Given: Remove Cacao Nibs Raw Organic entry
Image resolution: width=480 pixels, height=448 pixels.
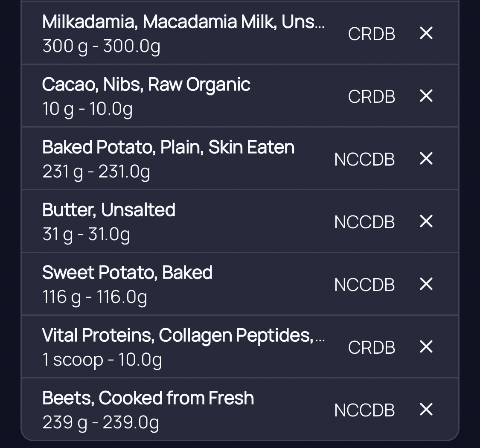Looking at the screenshot, I should pyautogui.click(x=426, y=96).
